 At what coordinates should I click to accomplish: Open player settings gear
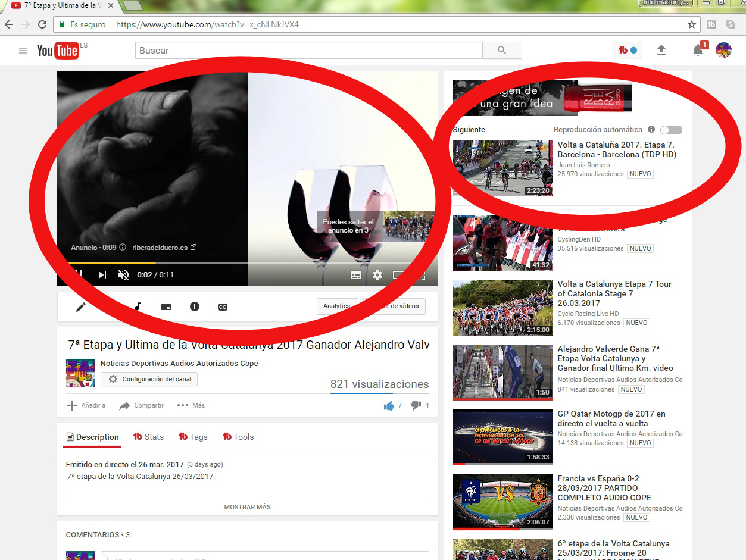pos(377,274)
